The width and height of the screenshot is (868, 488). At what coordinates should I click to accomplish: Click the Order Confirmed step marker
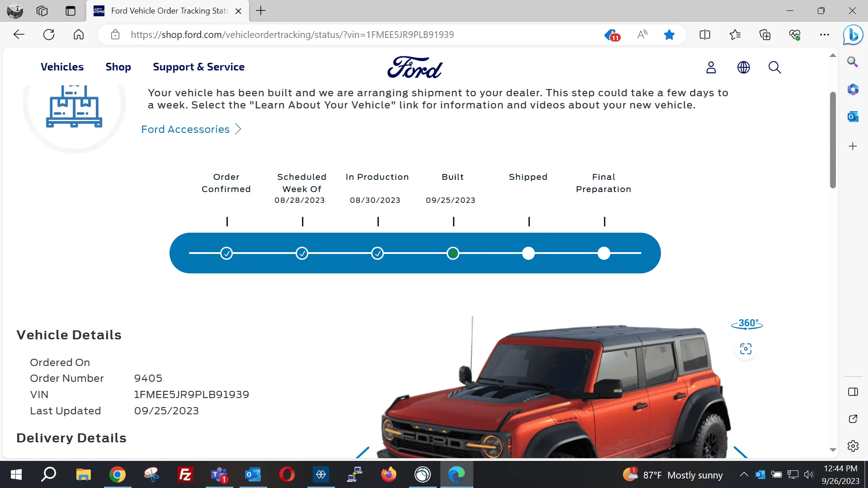pyautogui.click(x=226, y=253)
